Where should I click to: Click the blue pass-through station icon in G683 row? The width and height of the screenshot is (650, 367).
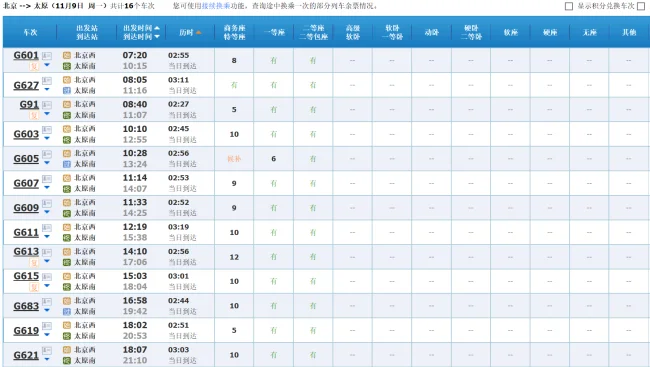tap(67, 311)
